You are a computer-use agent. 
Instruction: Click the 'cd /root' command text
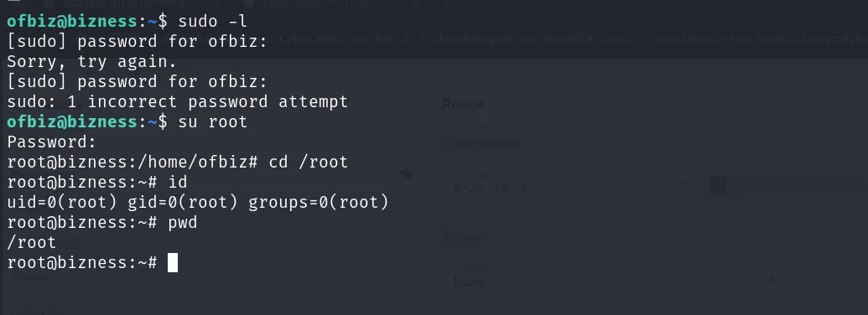point(309,162)
